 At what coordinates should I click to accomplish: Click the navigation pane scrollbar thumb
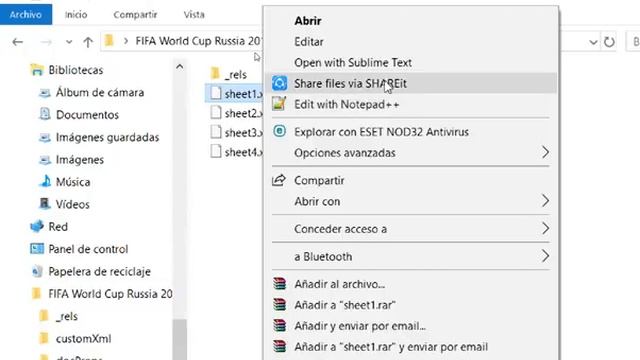point(180,339)
